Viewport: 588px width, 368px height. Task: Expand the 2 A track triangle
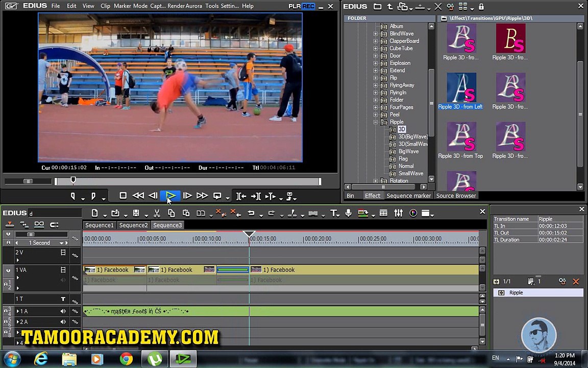[x=18, y=322]
